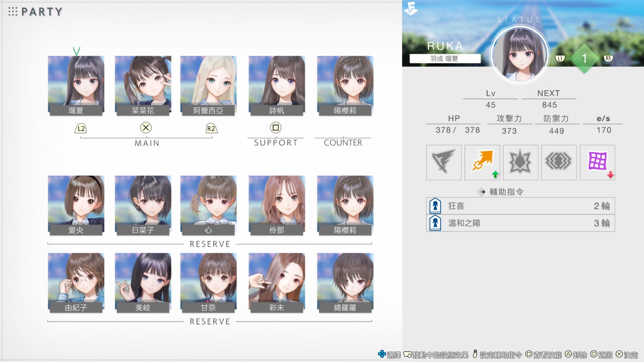Viewport: 644px width, 362px height.
Task: Select the orange arrow attack skill icon
Action: tap(482, 162)
